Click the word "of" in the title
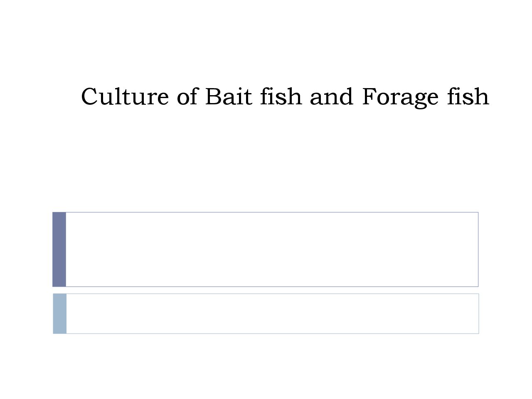This screenshot has height=399, width=532. (x=187, y=97)
